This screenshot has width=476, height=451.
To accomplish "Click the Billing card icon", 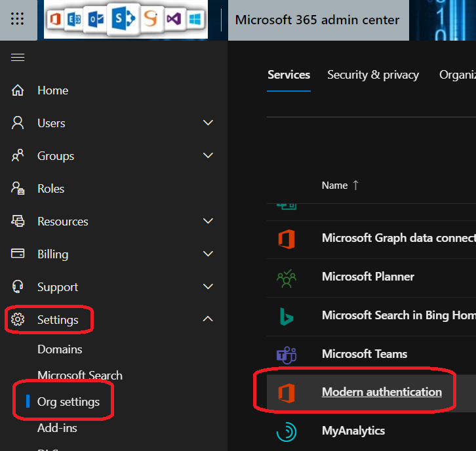I will [18, 254].
